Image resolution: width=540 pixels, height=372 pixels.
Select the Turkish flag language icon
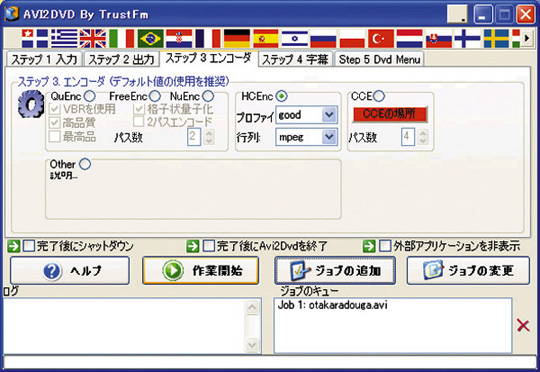click(x=381, y=38)
